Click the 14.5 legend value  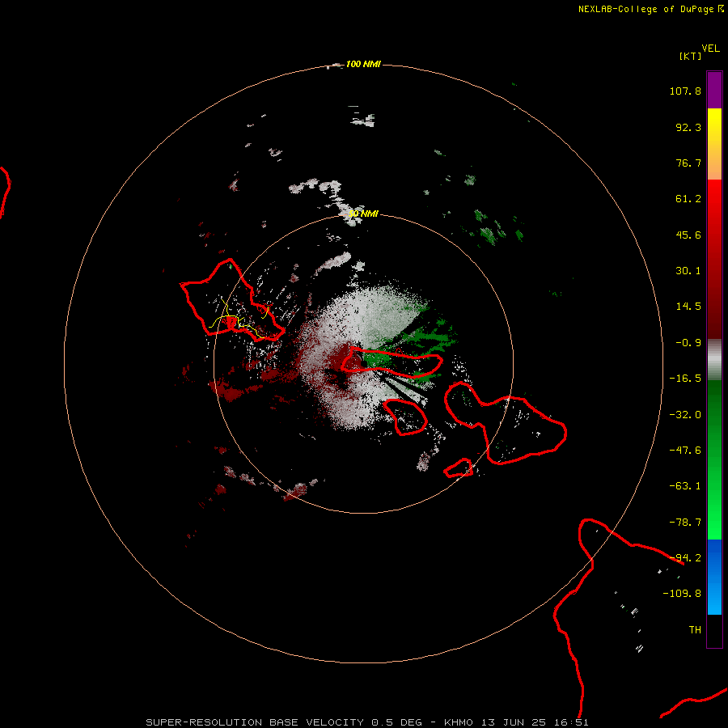pos(688,307)
